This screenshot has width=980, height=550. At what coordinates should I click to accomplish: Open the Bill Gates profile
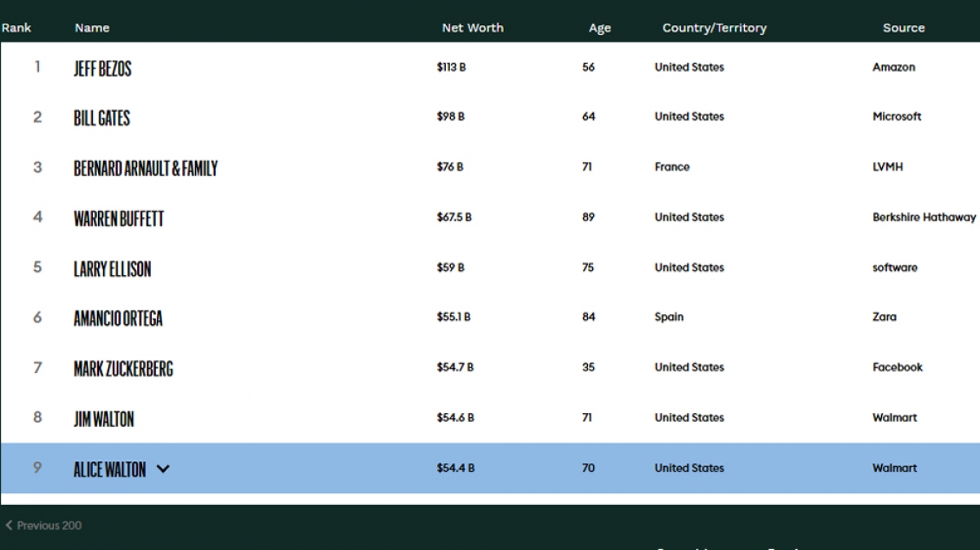(x=102, y=118)
